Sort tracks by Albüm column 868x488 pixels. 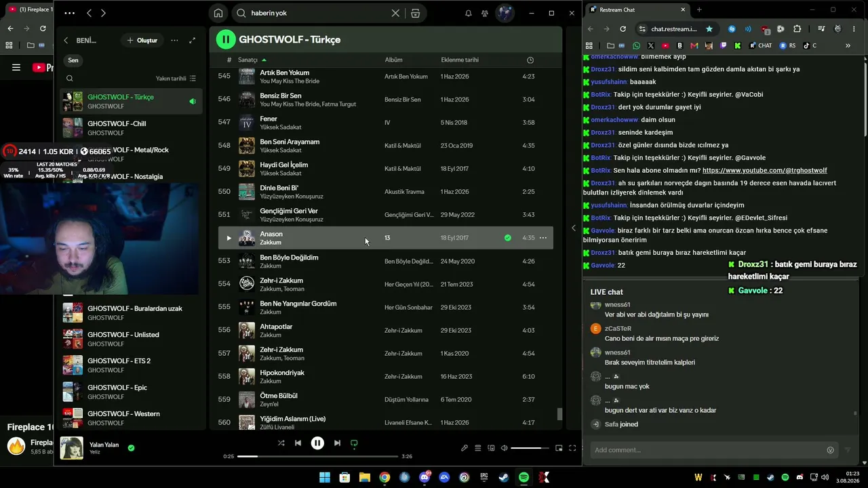(393, 60)
